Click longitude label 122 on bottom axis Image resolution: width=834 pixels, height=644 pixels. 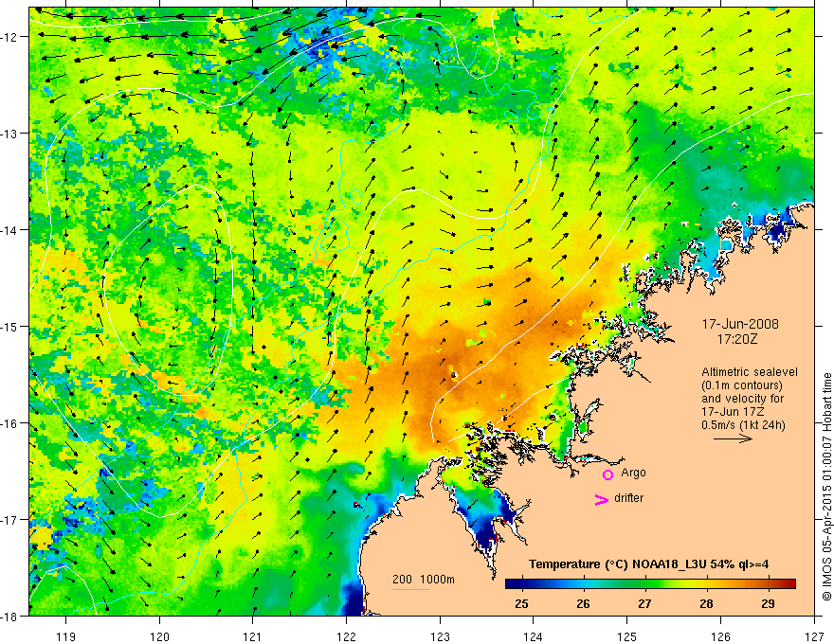(x=346, y=636)
